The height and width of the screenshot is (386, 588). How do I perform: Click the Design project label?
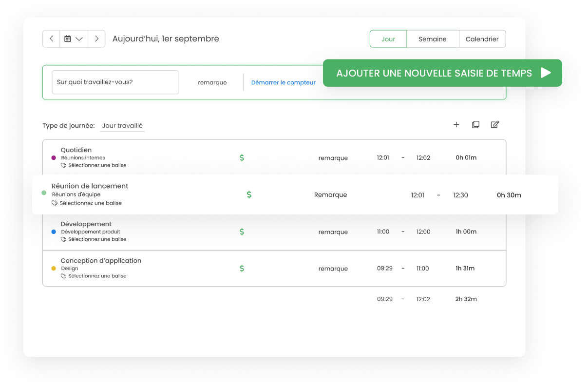tap(70, 269)
